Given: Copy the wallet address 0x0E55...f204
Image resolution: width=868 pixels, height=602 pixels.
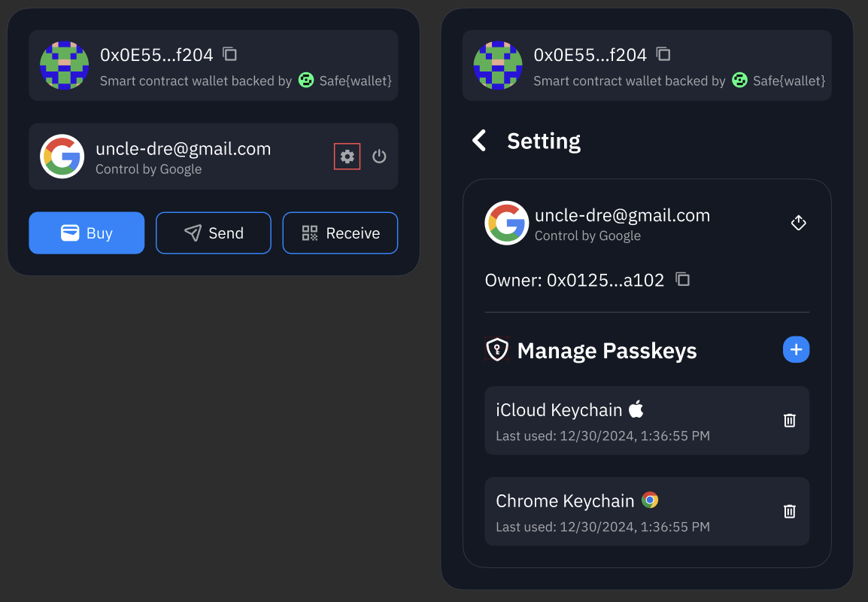Looking at the screenshot, I should (x=229, y=54).
